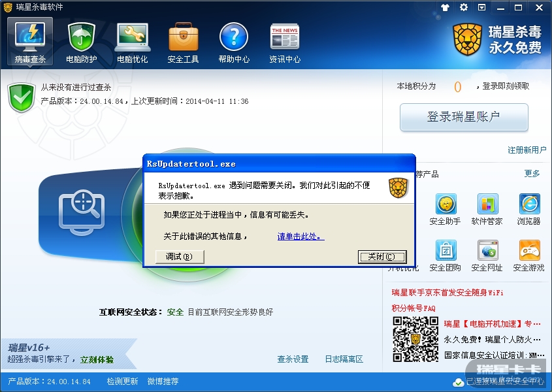Image resolution: width=552 pixels, height=392 pixels.
Task: Click 登录瑞星账户 login button
Action: pyautogui.click(x=464, y=117)
